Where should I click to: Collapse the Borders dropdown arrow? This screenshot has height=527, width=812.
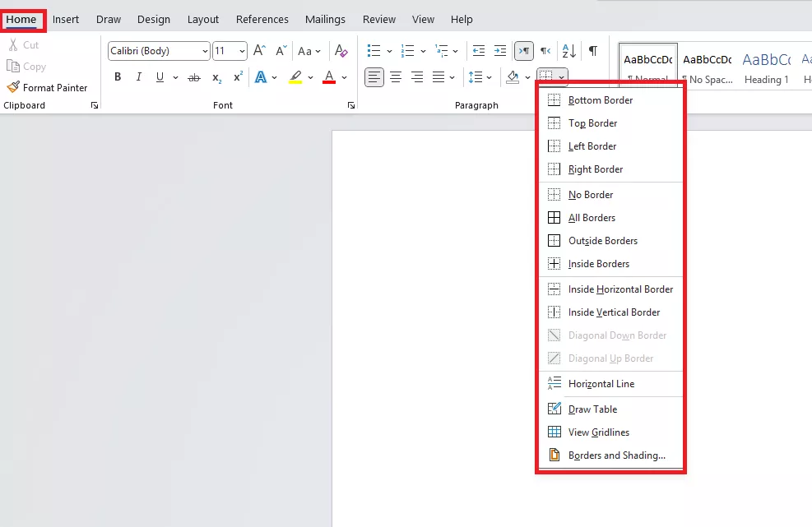point(561,77)
